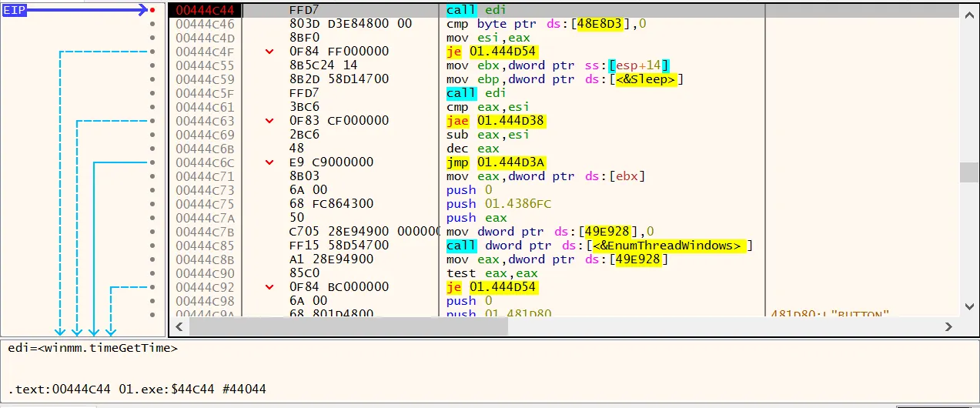The height and width of the screenshot is (408, 980).
Task: Toggle breakpoint dot at address 00444C44
Action: (x=152, y=10)
